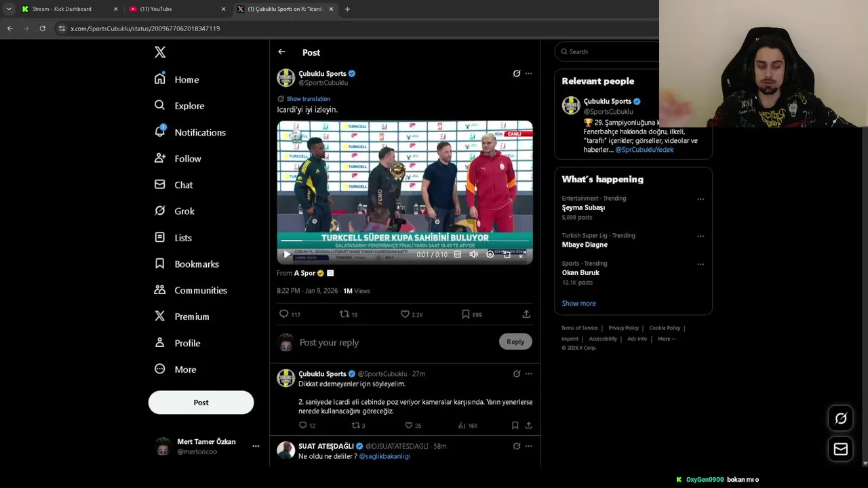Open the @saglikbakanligi mention link
The height and width of the screenshot is (488, 868).
384,456
